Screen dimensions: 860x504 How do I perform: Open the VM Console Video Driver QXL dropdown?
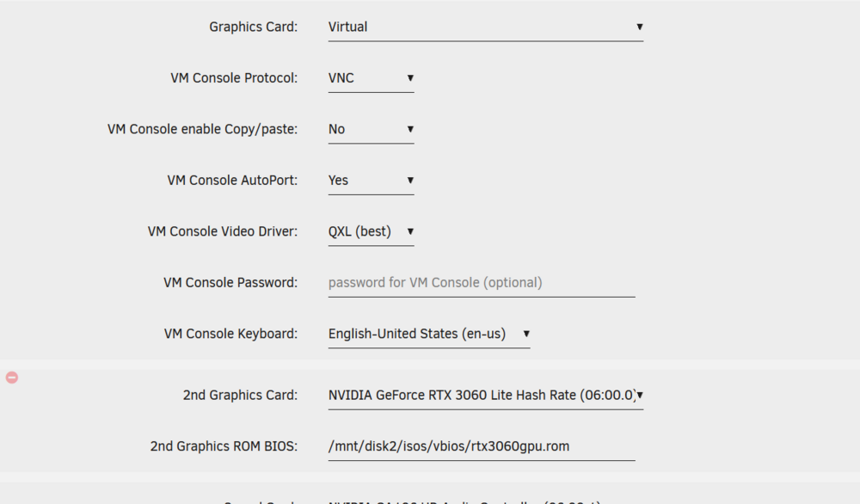click(x=371, y=231)
